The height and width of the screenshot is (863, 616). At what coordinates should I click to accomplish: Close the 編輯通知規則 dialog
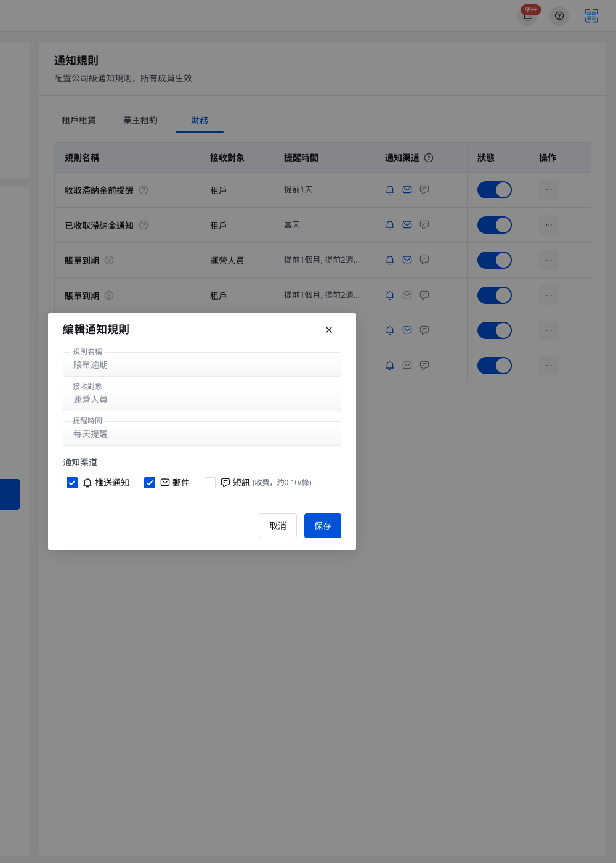(x=329, y=330)
